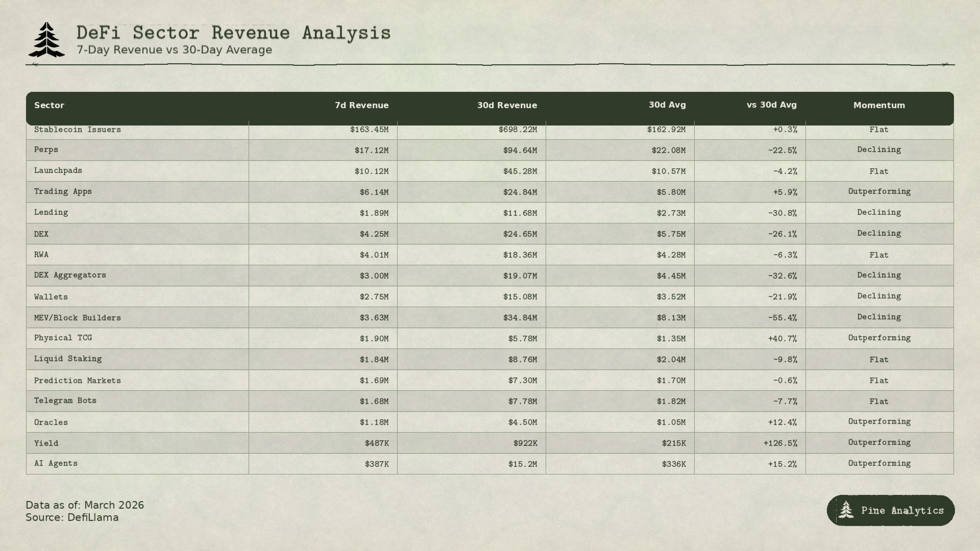Screen dimensions: 980x551
Task: Select the 30d Revenue column header
Action: [x=507, y=105]
